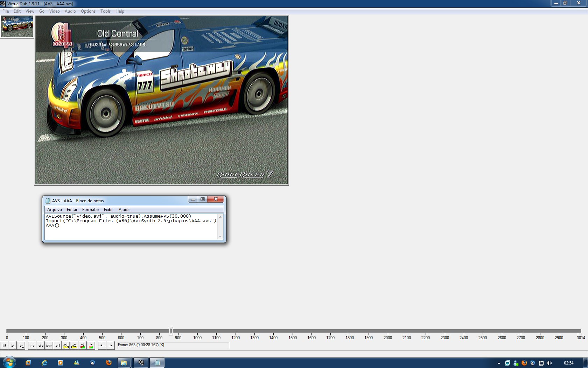Open Thunderbird from the taskbar

[93, 363]
